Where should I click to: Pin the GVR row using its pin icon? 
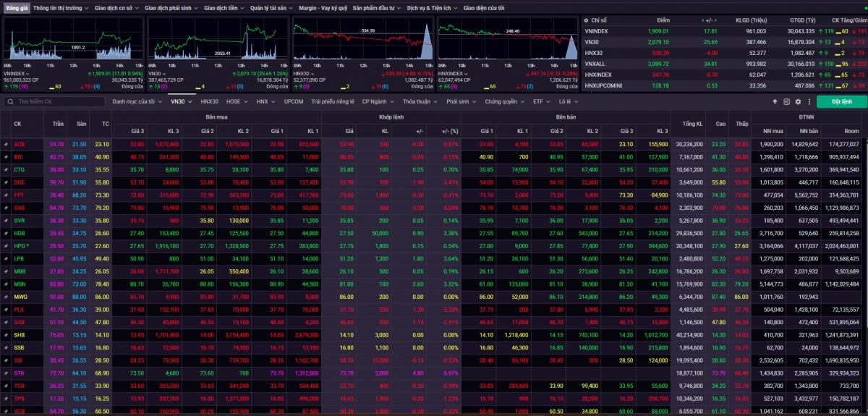[x=6, y=221]
